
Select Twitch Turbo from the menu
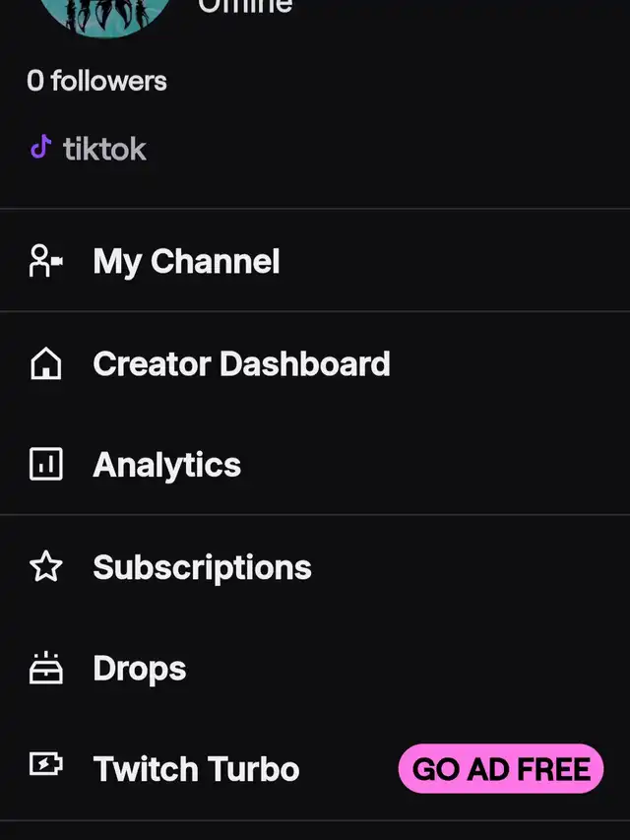tap(315, 768)
